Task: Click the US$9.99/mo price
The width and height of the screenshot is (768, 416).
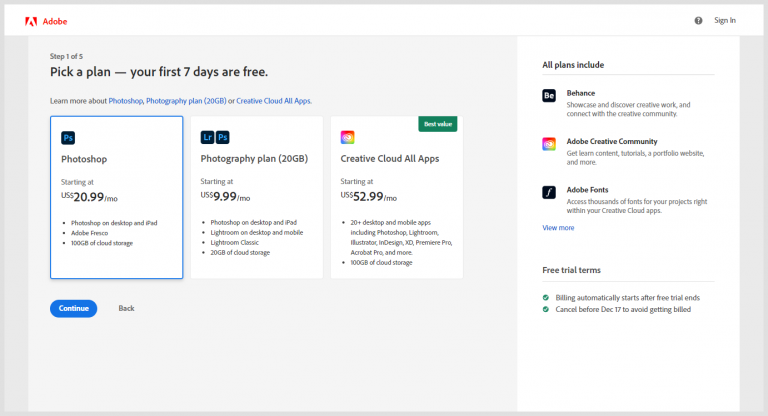Action: (x=225, y=196)
